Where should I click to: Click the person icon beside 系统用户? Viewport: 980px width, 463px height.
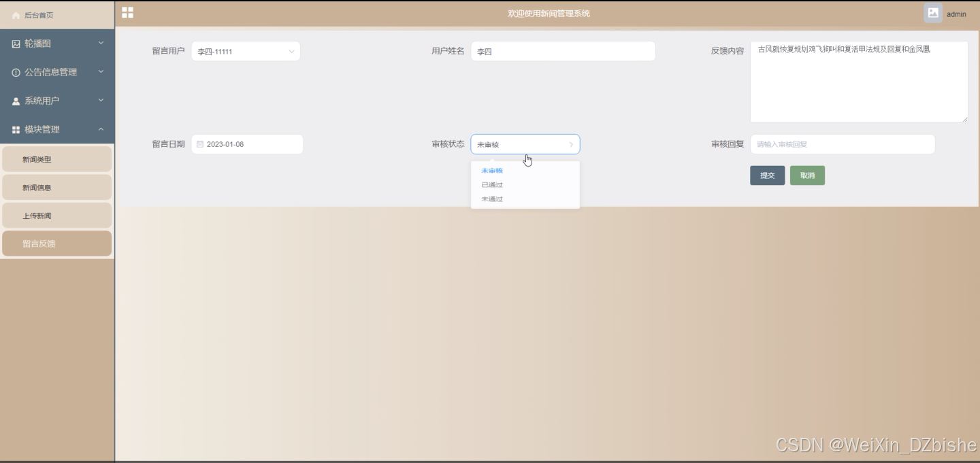pos(16,101)
